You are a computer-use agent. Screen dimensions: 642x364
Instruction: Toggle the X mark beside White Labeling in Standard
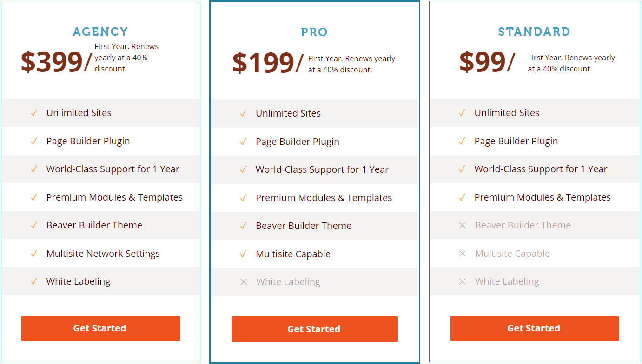click(x=462, y=281)
